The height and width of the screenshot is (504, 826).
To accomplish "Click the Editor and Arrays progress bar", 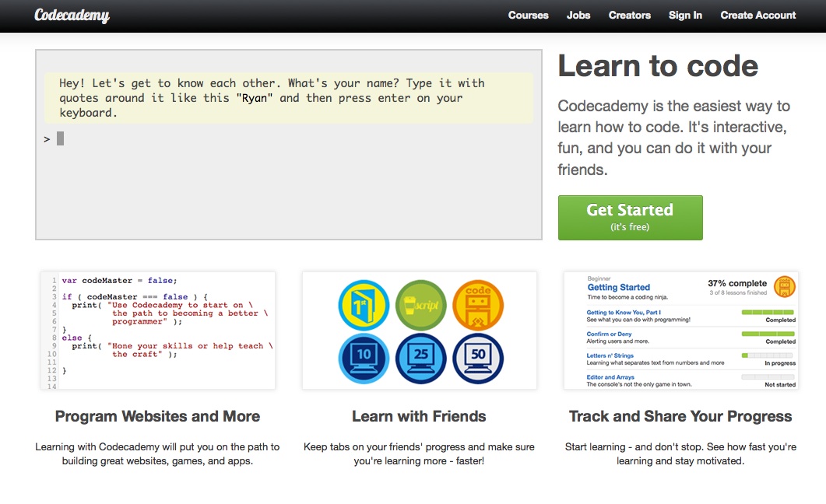I will point(768,376).
